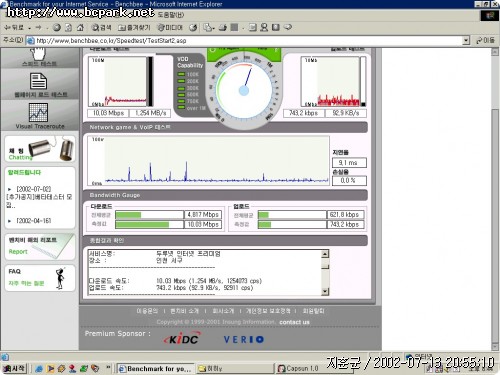This screenshot has height=375, width=500.
Task: Open the Back button history dropdown arrow
Action: 30,28
